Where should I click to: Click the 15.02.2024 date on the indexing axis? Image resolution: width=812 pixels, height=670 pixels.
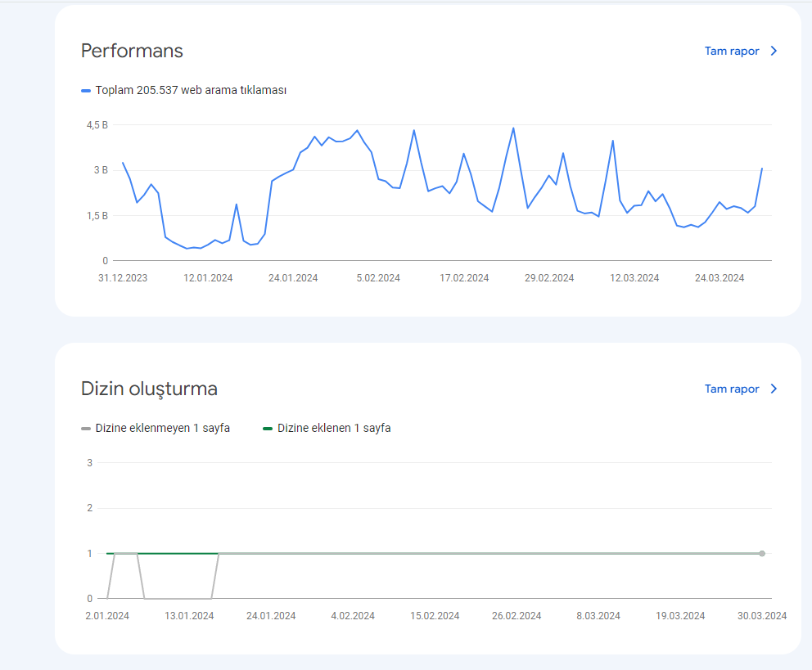(x=435, y=616)
